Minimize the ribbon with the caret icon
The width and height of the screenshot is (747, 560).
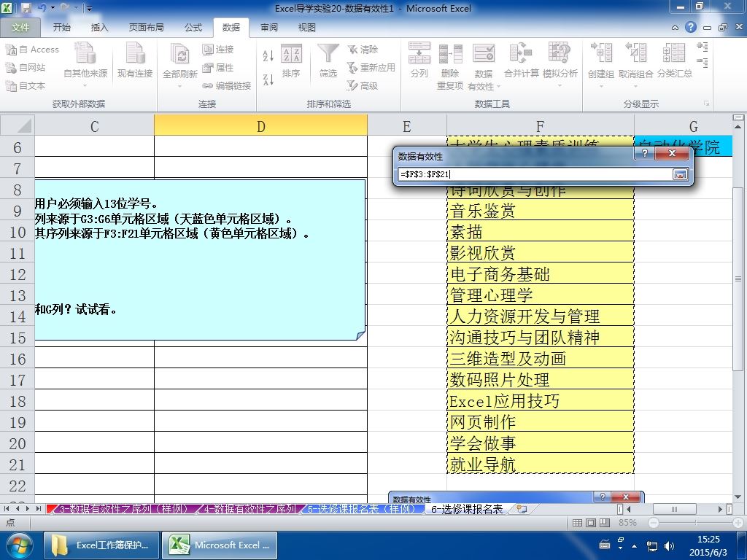[675, 28]
